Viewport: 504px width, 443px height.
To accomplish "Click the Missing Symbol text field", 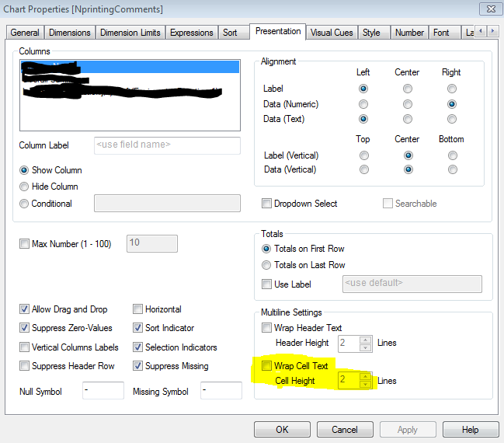I will [221, 391].
